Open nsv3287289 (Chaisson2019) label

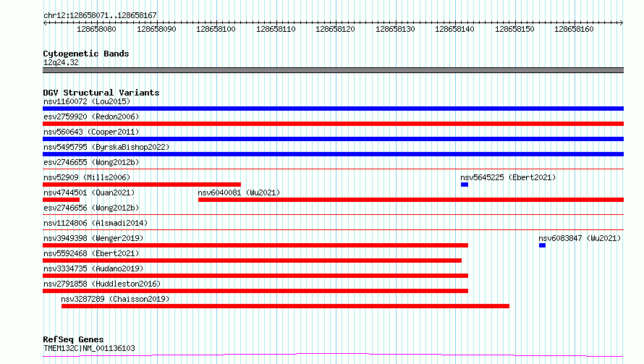pos(115,299)
